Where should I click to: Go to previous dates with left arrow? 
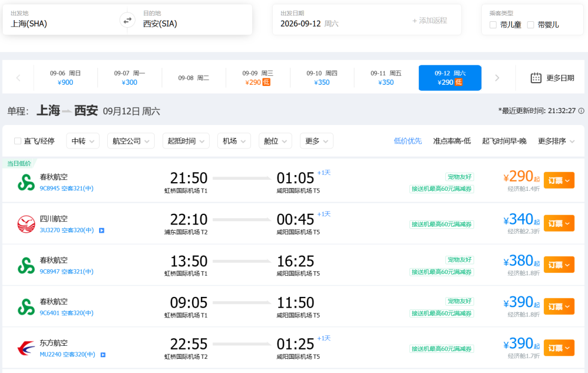[18, 78]
